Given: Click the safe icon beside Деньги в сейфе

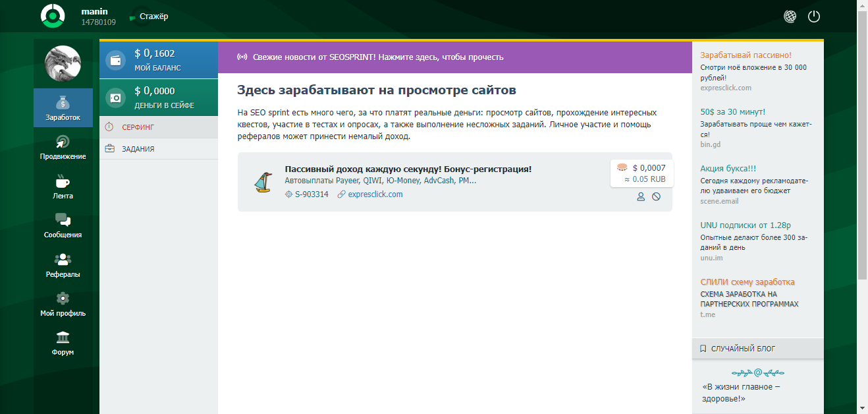Looking at the screenshot, I should tap(115, 98).
